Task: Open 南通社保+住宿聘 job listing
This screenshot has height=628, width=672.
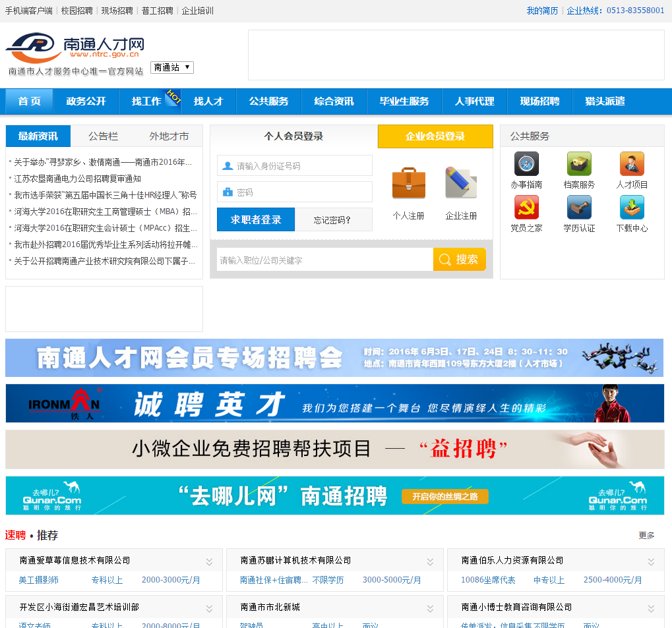Action: pos(274,580)
